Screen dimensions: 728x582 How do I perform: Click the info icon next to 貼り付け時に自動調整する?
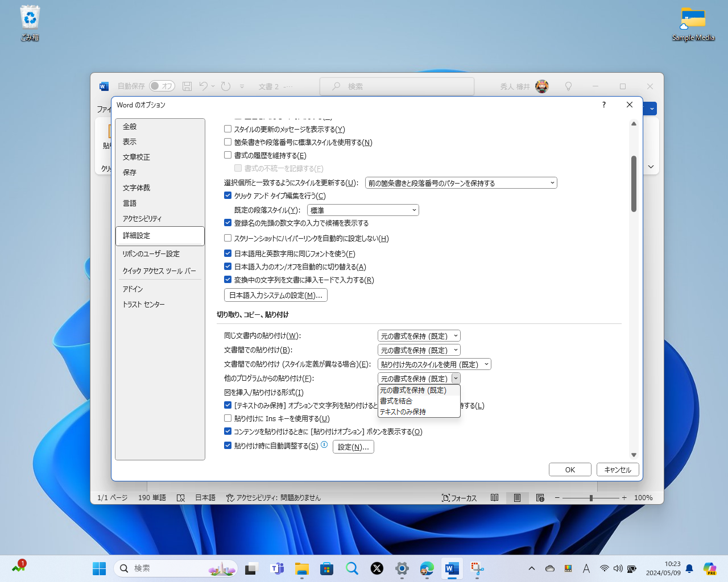(324, 445)
